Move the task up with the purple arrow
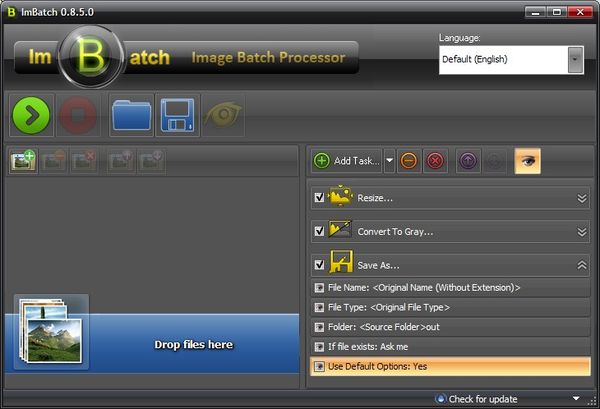 pos(468,160)
